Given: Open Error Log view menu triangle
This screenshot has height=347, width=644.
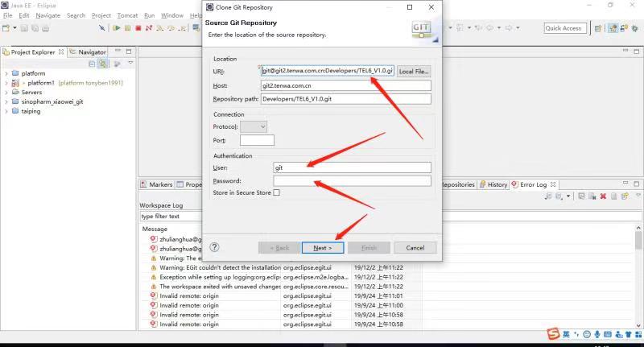Looking at the screenshot, I should tap(638, 195).
